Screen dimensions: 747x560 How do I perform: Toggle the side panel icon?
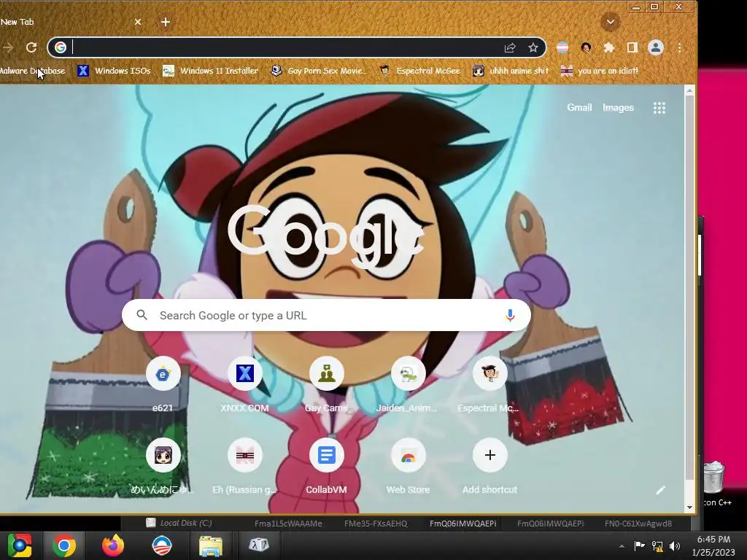coord(632,47)
